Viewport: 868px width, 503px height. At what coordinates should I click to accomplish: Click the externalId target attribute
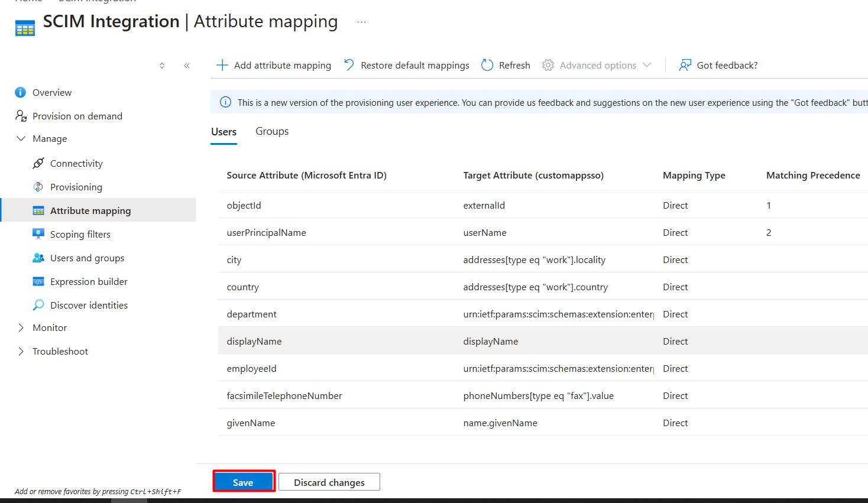tap(484, 205)
